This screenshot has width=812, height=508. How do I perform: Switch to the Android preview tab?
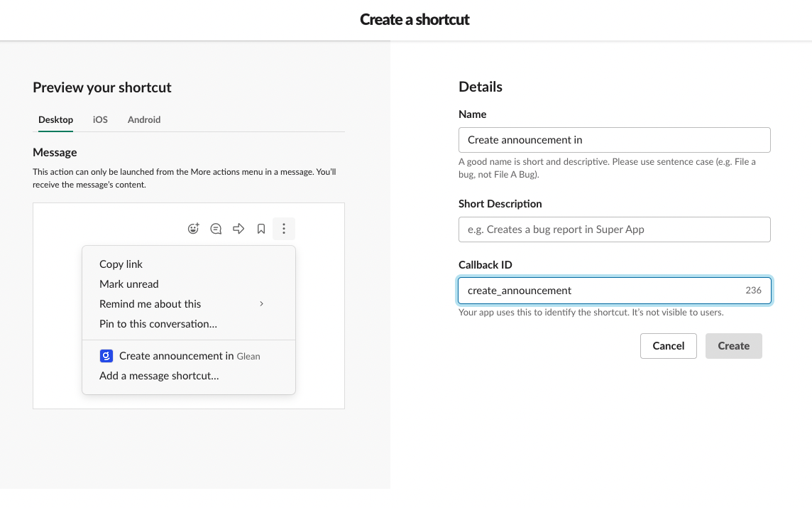coord(144,120)
